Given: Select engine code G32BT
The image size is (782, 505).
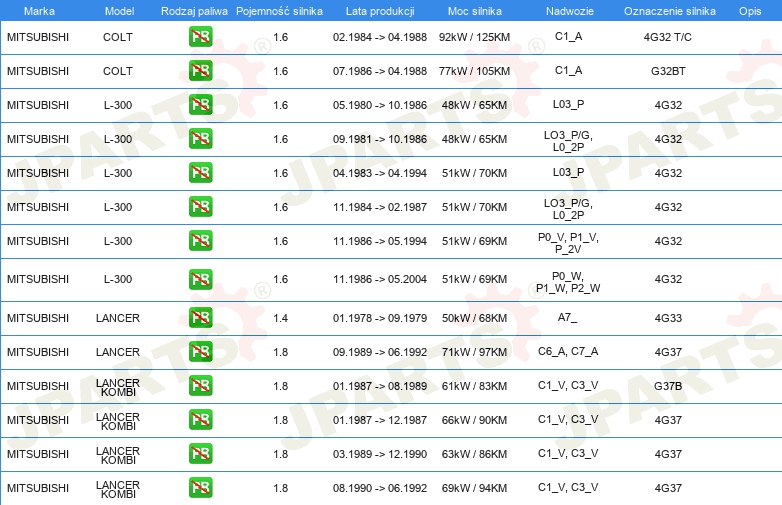Looking at the screenshot, I should click(668, 71).
